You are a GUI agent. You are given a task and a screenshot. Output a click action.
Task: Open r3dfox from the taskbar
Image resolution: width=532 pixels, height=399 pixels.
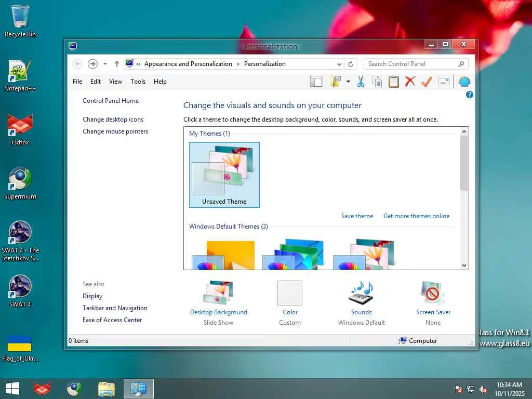[42, 389]
